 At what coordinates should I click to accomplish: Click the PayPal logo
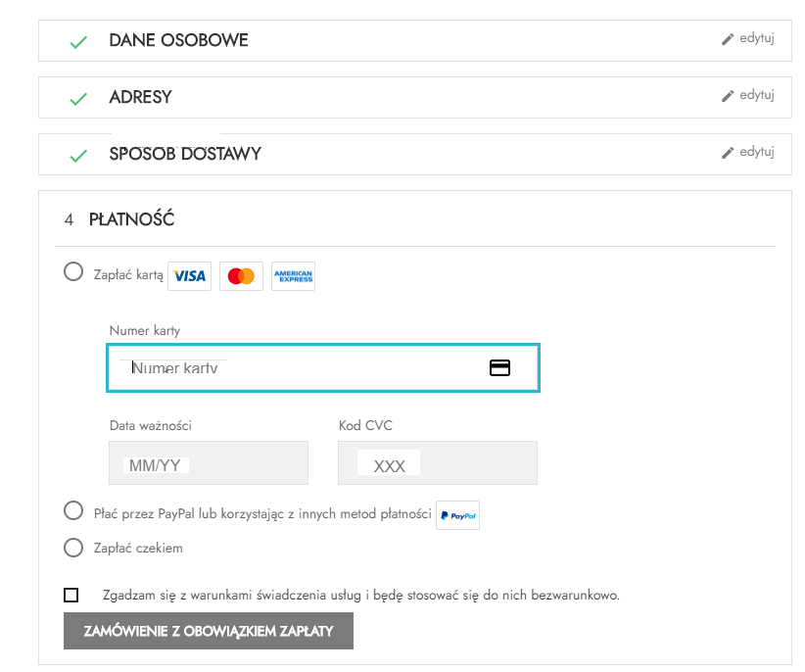(x=458, y=515)
